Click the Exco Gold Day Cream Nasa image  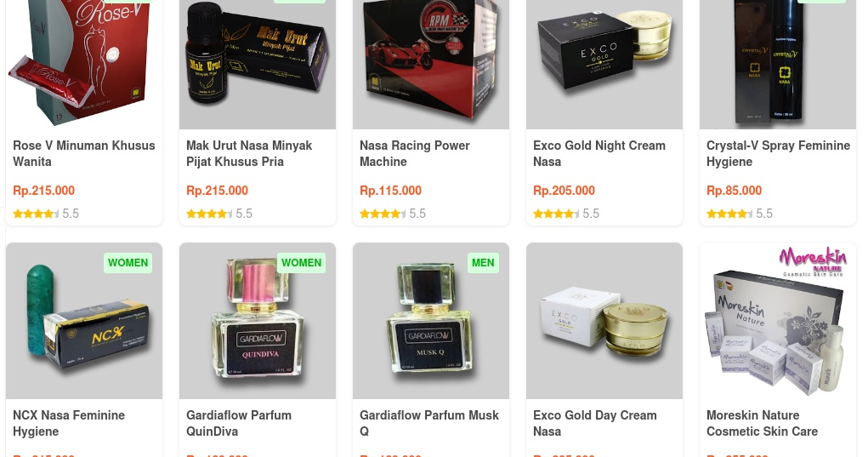(604, 321)
